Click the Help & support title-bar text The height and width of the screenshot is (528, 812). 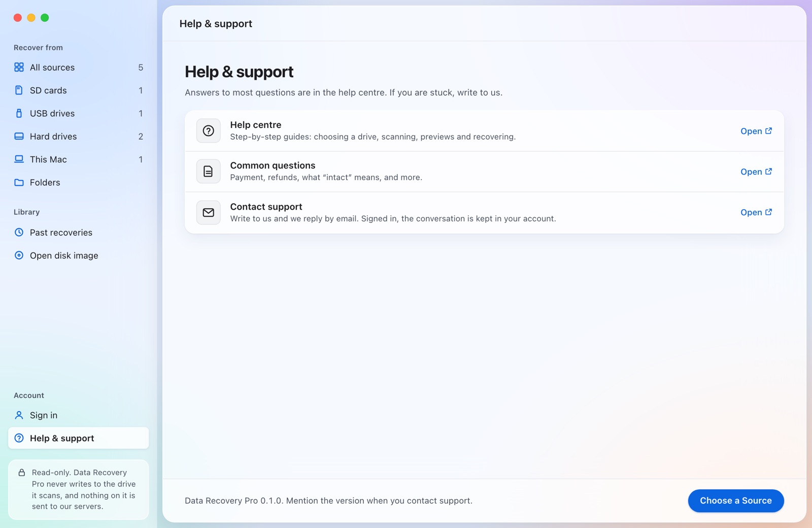(216, 23)
